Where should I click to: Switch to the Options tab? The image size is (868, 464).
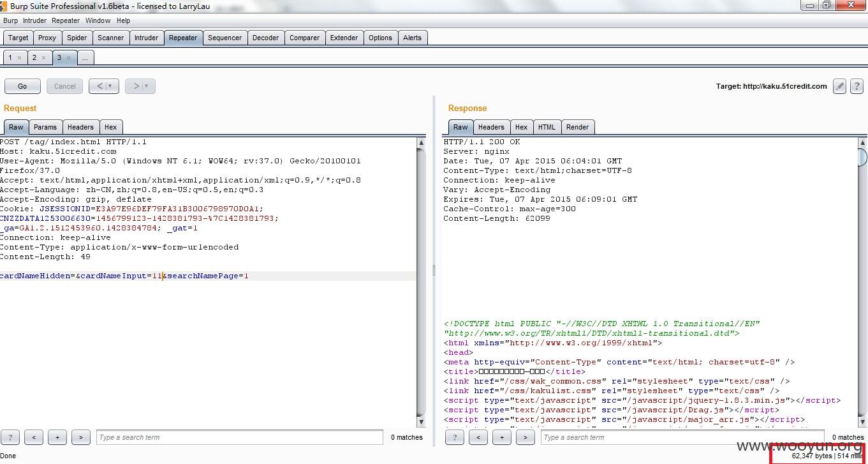pyautogui.click(x=380, y=38)
